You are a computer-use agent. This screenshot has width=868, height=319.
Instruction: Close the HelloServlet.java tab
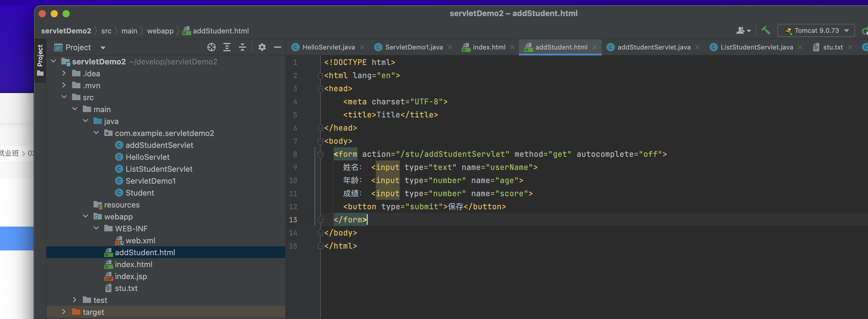pos(362,47)
